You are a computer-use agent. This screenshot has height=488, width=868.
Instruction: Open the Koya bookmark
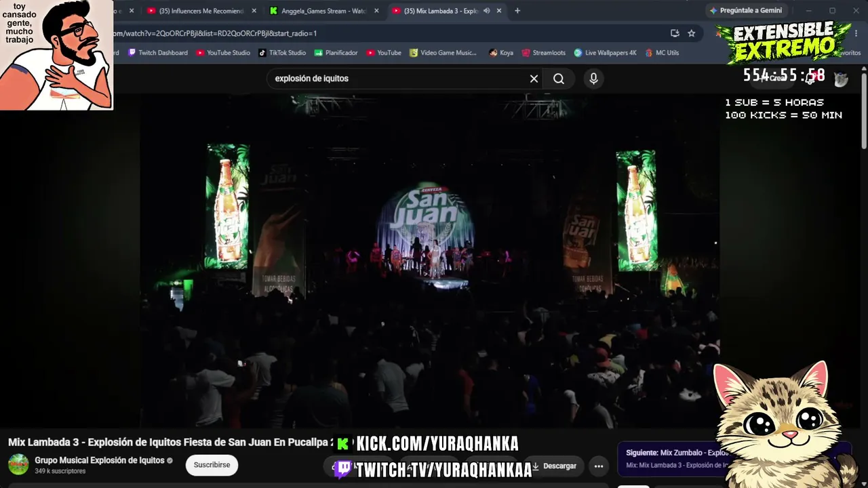[x=501, y=53]
